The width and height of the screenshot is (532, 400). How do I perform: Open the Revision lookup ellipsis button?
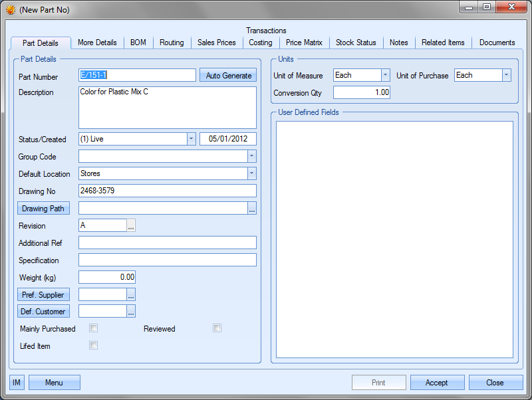pyautogui.click(x=131, y=226)
